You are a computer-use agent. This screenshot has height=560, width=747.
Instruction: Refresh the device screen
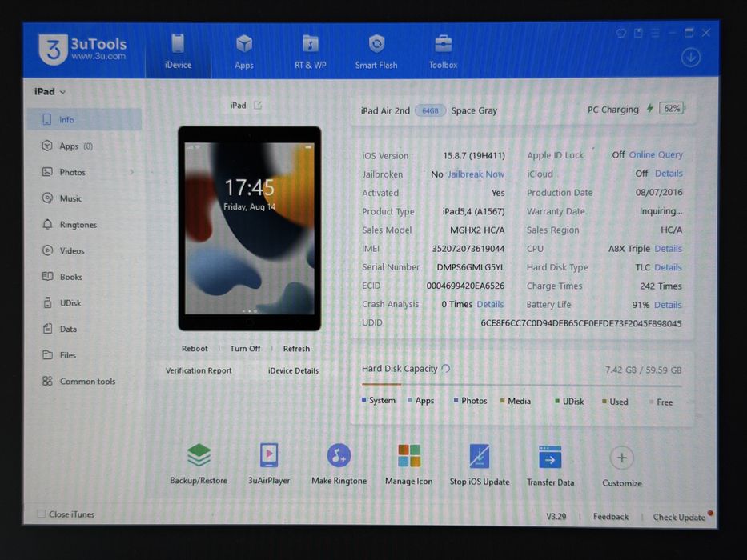point(296,349)
